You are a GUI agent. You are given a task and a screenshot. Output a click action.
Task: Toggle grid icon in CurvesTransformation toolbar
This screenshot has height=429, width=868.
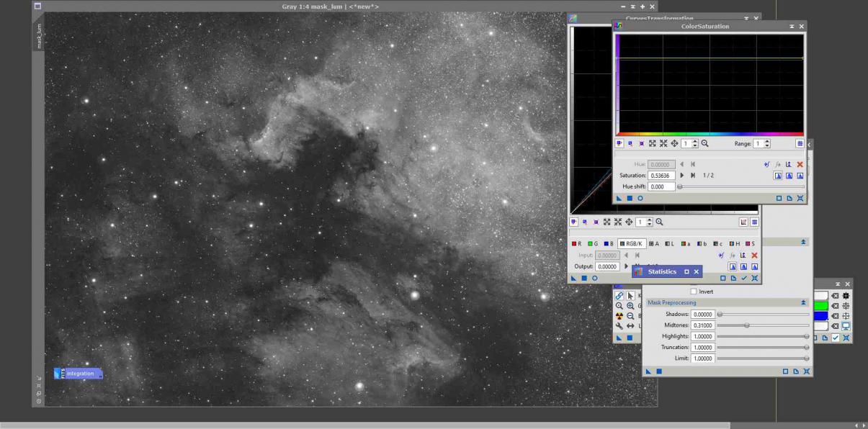coord(754,222)
